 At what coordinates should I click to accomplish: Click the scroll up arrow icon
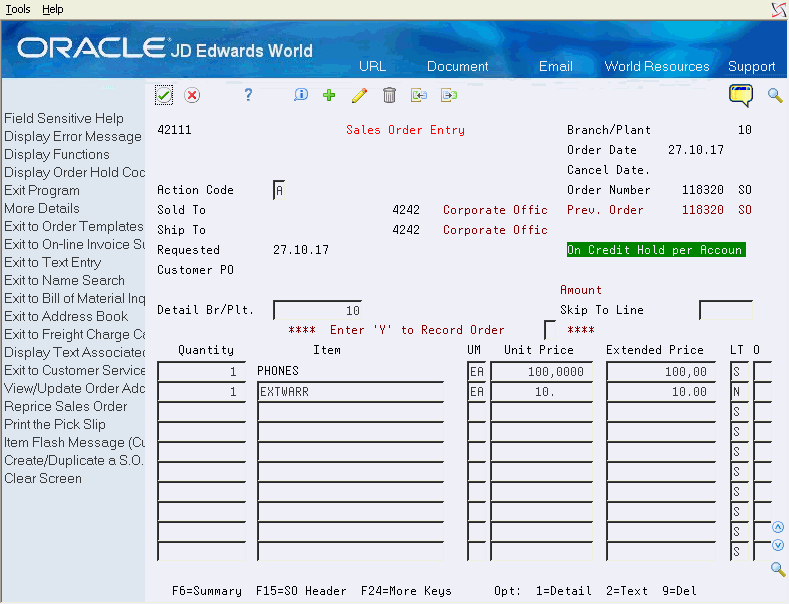[778, 527]
